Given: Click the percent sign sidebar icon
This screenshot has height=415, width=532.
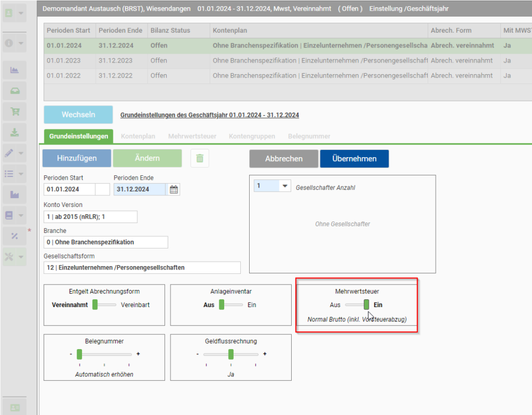Looking at the screenshot, I should (14, 236).
